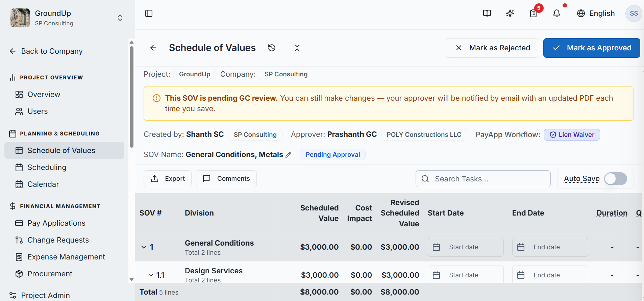The width and height of the screenshot is (644, 301).
Task: Click the Pending Approval status badge
Action: click(333, 155)
